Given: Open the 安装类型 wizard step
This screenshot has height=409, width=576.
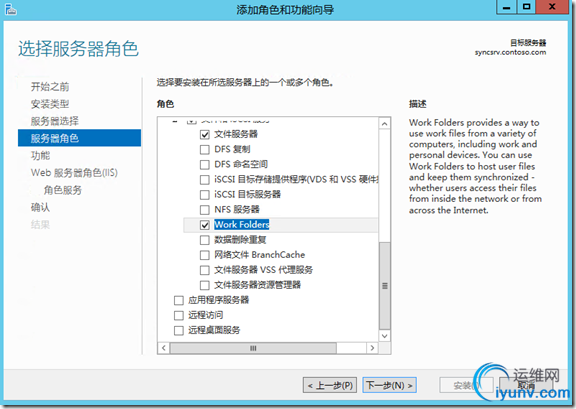Looking at the screenshot, I should point(50,104).
